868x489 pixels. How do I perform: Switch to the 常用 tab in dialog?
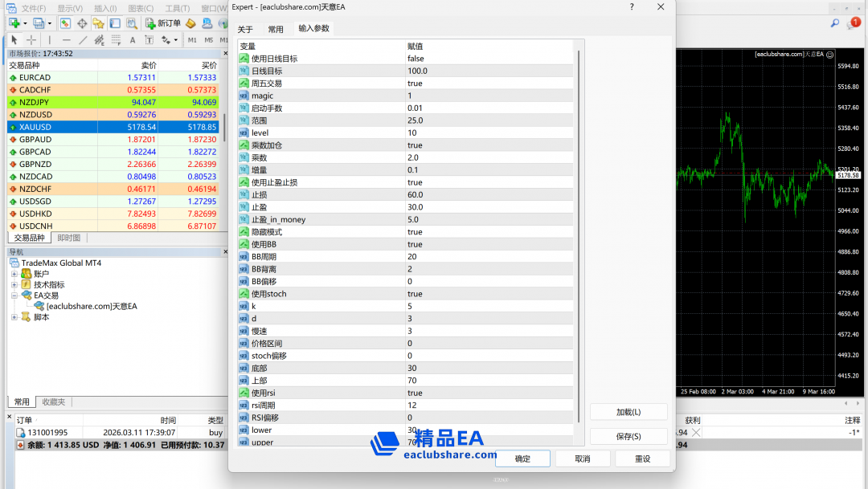pyautogui.click(x=276, y=27)
